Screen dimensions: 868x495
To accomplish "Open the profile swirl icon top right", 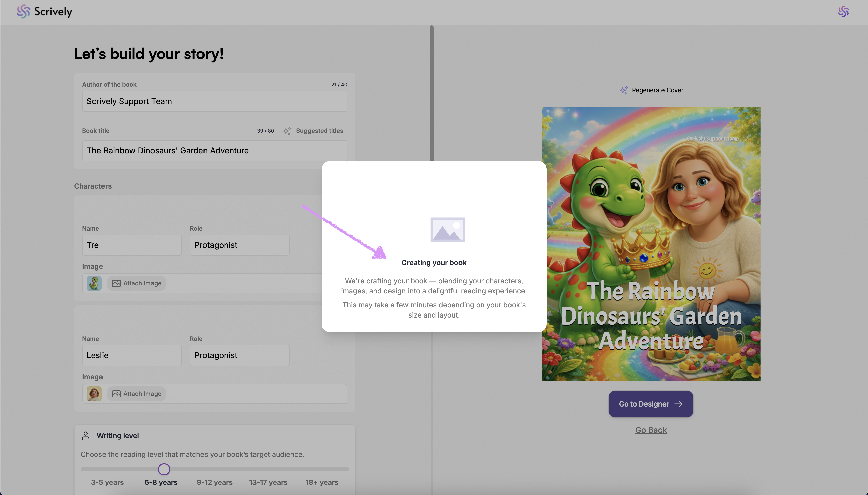I will pyautogui.click(x=843, y=12).
